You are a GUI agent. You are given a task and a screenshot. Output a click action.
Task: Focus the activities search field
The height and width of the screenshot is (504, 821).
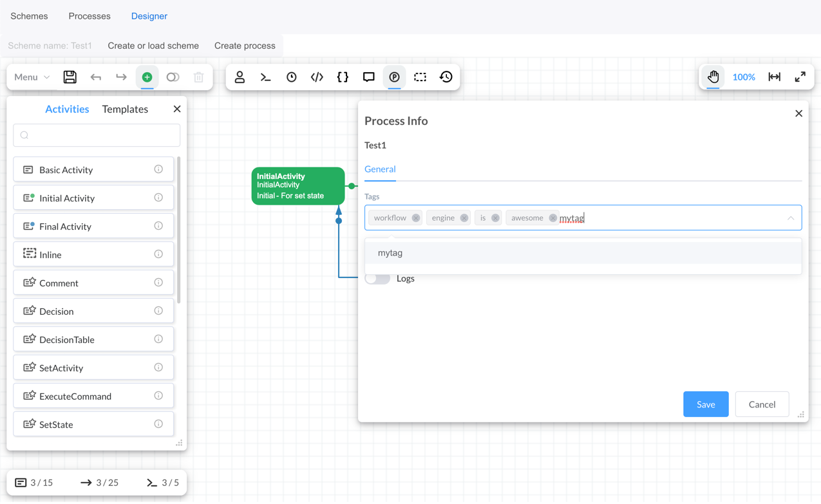[x=97, y=135]
